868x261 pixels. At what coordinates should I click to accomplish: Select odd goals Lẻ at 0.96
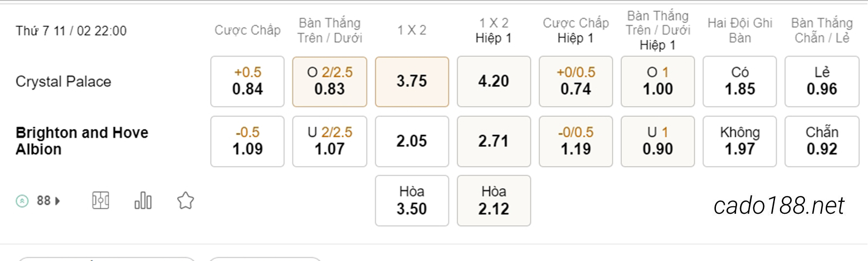[822, 81]
